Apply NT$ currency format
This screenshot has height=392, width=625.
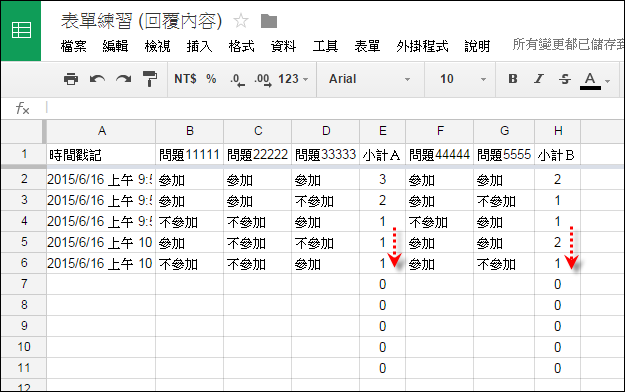[185, 79]
